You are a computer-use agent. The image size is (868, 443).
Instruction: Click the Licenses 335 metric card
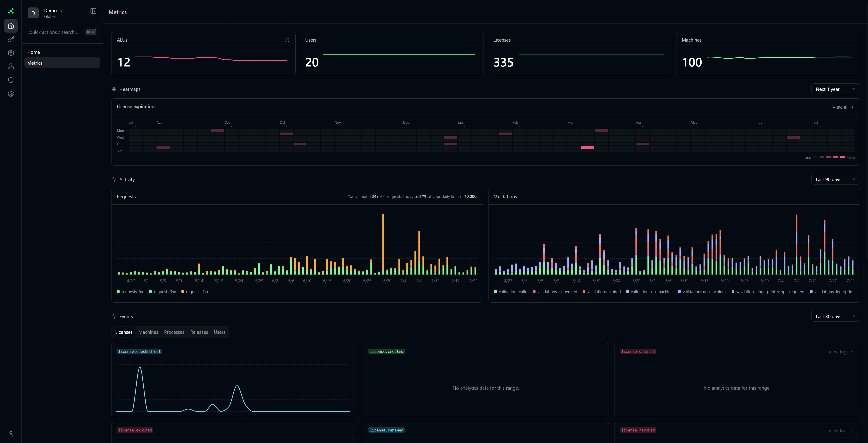pos(580,54)
